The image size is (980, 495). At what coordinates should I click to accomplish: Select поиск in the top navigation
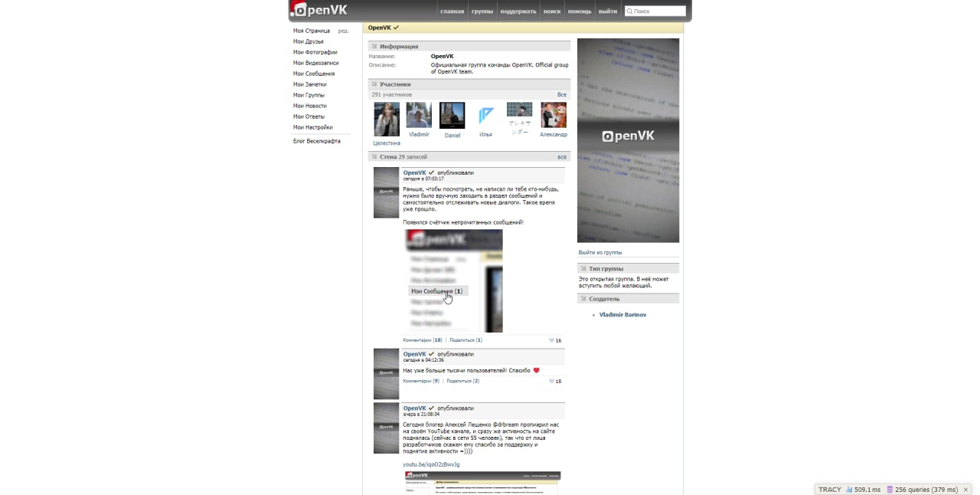[551, 11]
